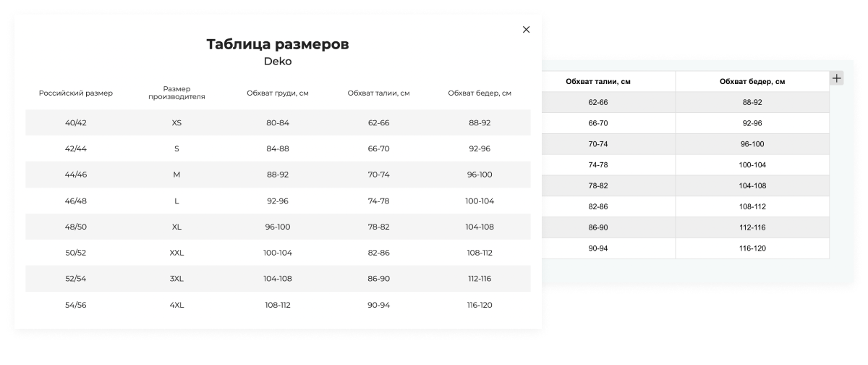Click the 3XL manufacturer size cell
Image resolution: width=868 pixels, height=365 pixels.
pyautogui.click(x=176, y=280)
